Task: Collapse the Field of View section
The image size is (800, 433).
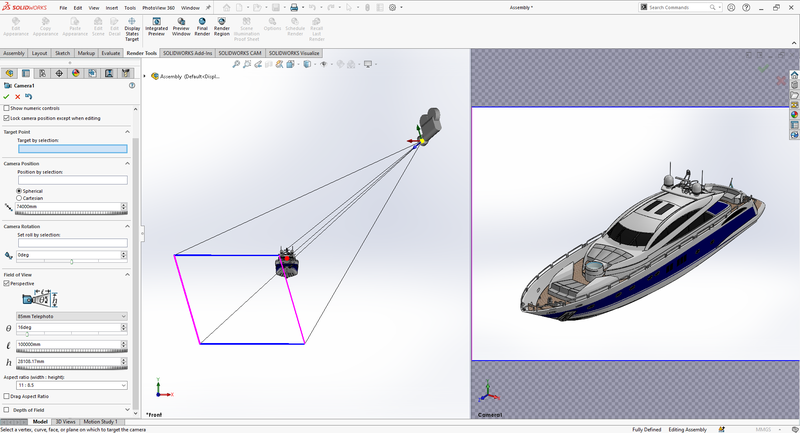Action: (x=127, y=275)
